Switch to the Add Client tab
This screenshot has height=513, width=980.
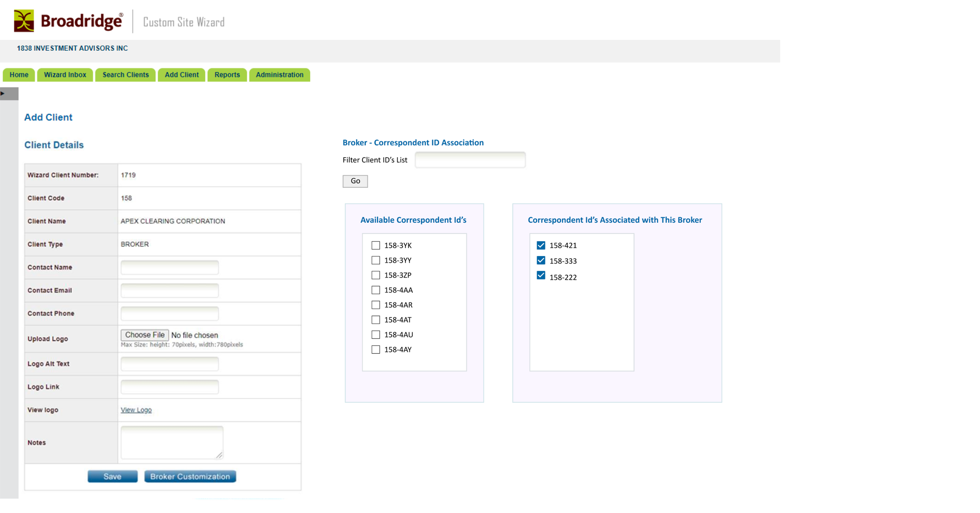coord(181,75)
